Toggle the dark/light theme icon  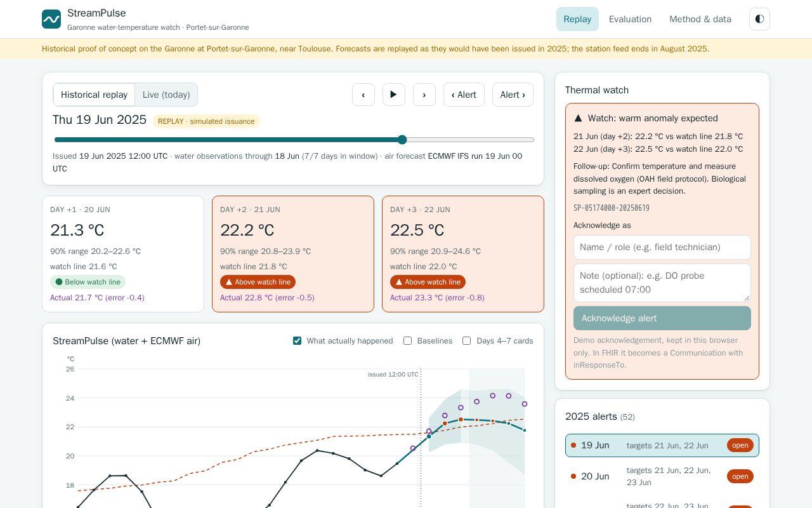coord(759,19)
